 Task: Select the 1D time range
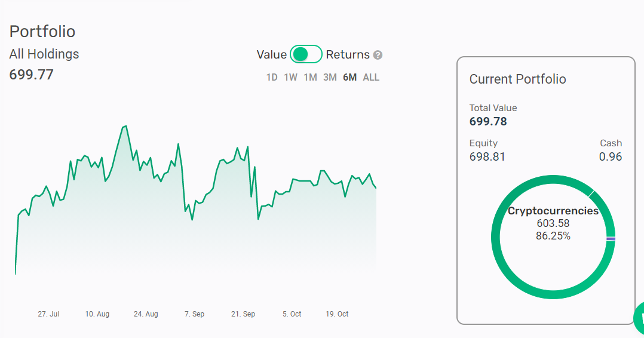pyautogui.click(x=271, y=77)
